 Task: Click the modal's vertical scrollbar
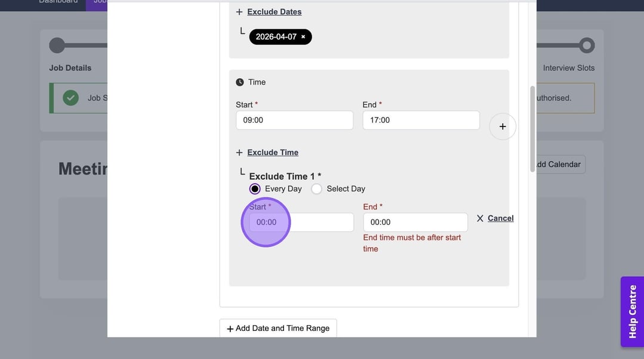(x=532, y=128)
